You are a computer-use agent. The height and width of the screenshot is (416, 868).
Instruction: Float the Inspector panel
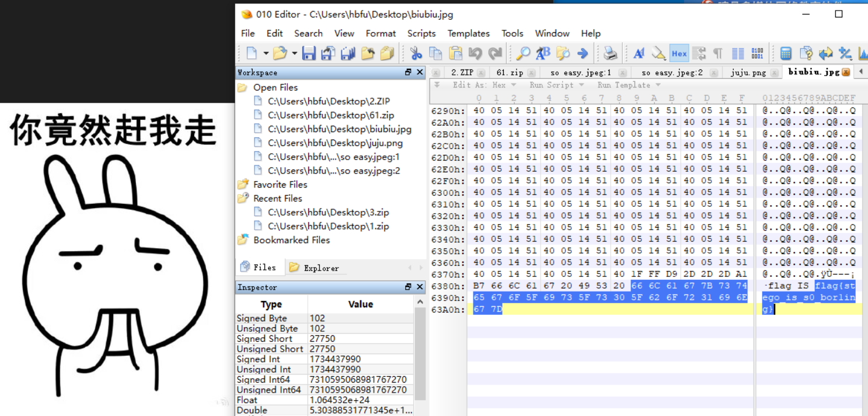point(408,287)
